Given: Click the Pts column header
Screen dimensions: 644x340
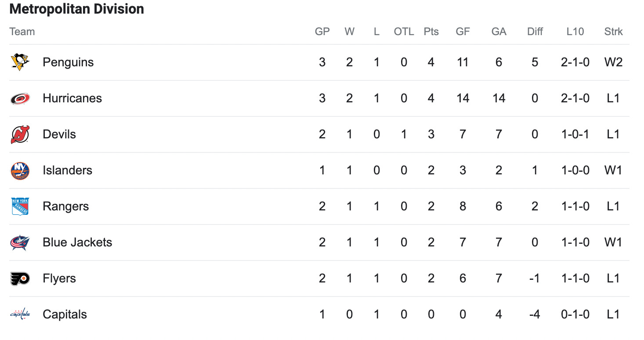Looking at the screenshot, I should tap(431, 32).
